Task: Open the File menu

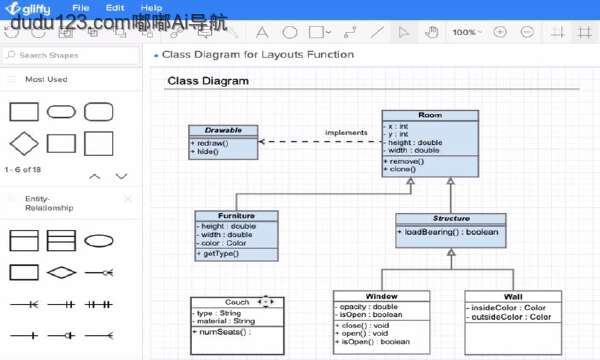Action: tap(81, 8)
